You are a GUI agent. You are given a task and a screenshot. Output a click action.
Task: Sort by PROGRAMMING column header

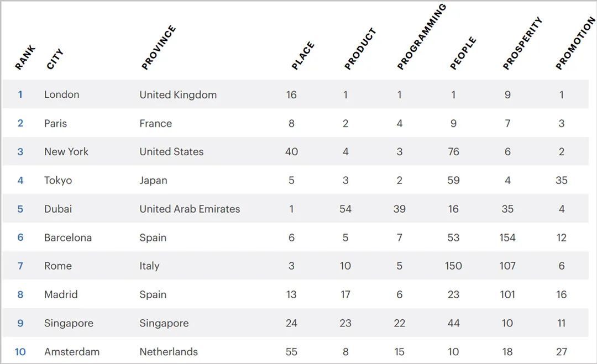[421, 37]
